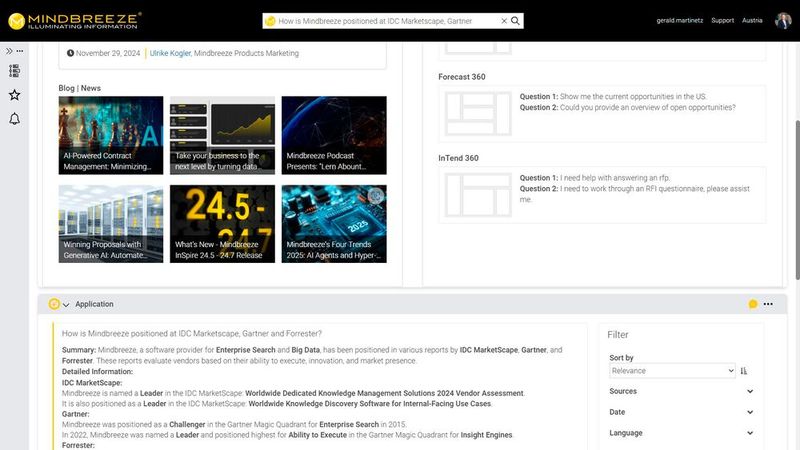Image resolution: width=800 pixels, height=450 pixels.
Task: Click the Mindbreeze logo in header
Action: click(x=74, y=21)
